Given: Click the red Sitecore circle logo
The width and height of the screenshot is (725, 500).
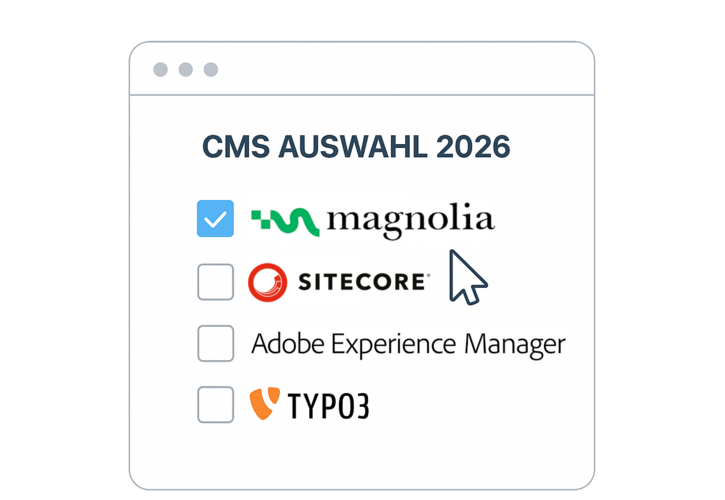Looking at the screenshot, I should 267,283.
